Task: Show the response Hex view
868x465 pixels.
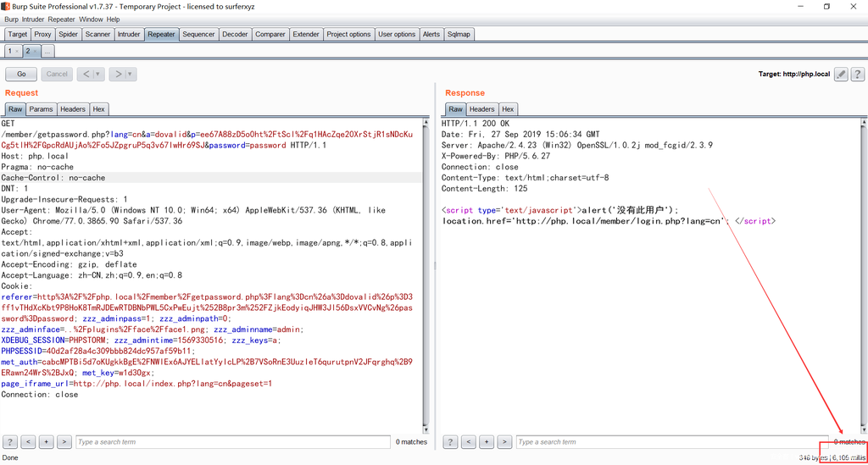Action: (508, 109)
